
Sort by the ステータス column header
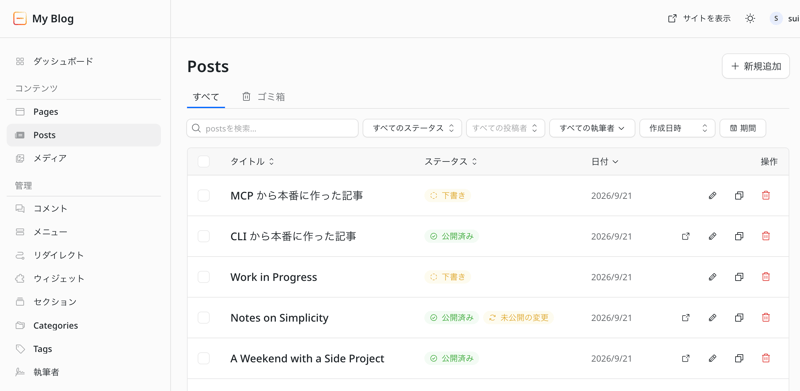click(451, 161)
